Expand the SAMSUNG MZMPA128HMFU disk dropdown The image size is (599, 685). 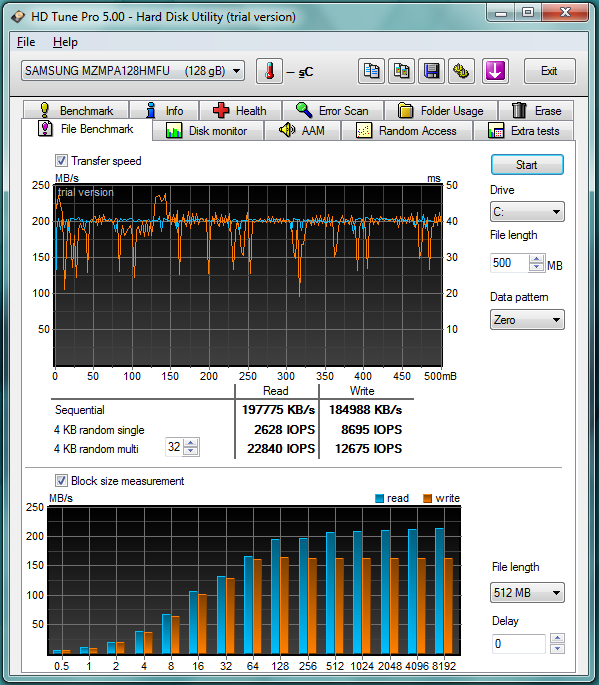point(133,71)
